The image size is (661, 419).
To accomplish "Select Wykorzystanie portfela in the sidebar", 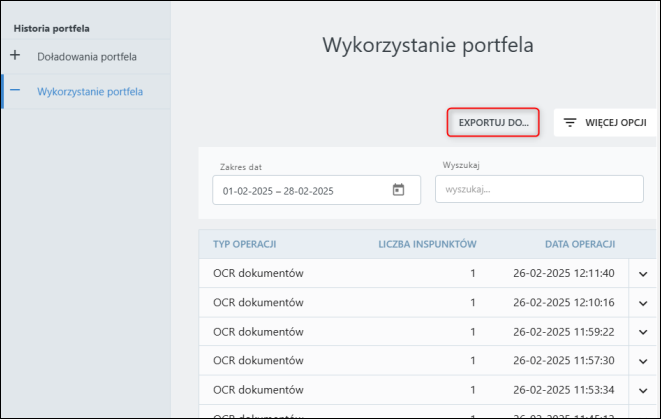I will [89, 91].
